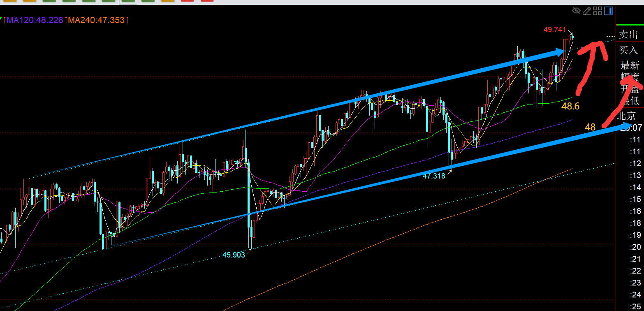The width and height of the screenshot is (644, 311).
Task: Click the 北京 time header
Action: (628, 115)
